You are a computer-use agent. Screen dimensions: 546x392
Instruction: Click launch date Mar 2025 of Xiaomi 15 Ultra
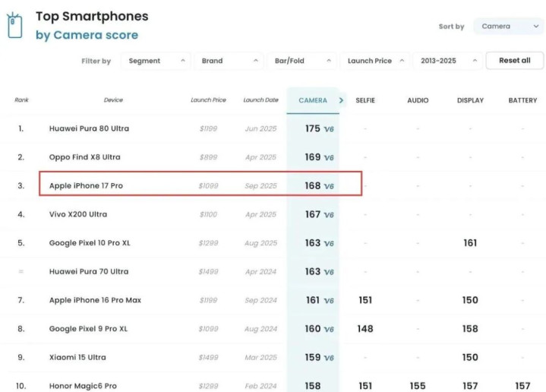[260, 357]
